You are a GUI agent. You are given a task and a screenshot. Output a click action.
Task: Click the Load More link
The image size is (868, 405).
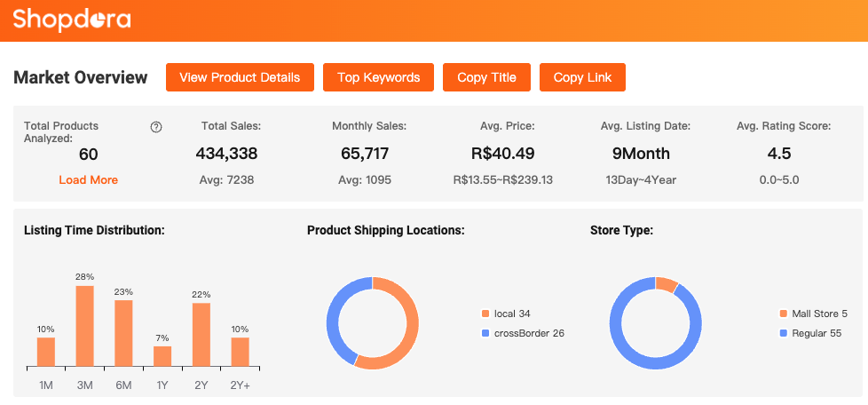(x=88, y=179)
